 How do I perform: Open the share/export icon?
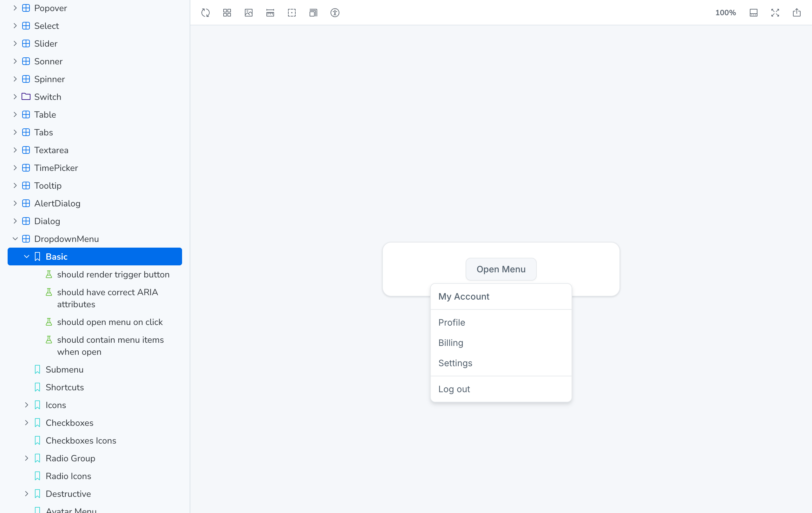point(797,13)
